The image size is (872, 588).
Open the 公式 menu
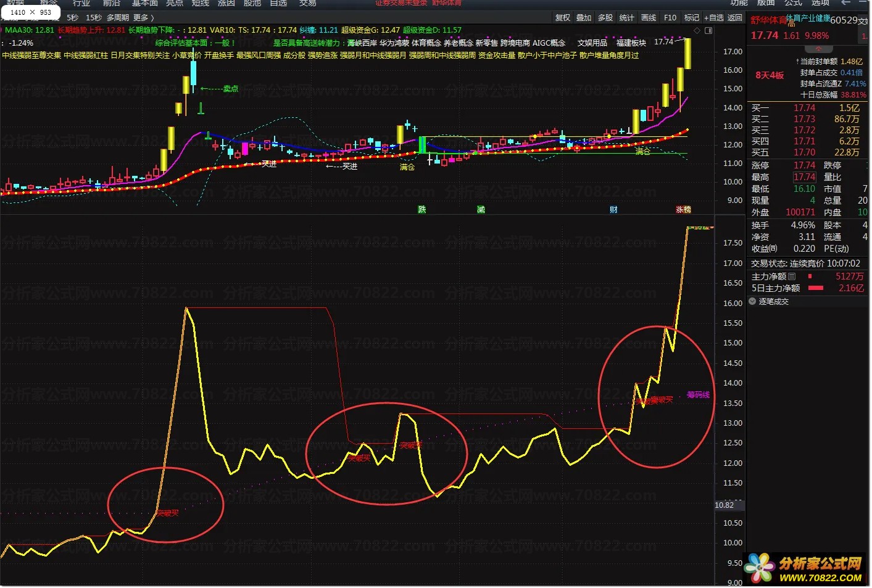tap(793, 3)
